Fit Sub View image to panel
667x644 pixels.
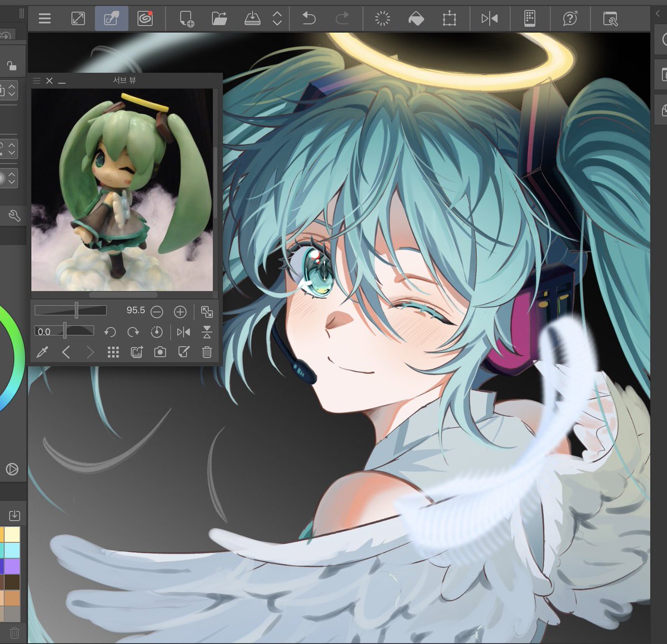[207, 312]
